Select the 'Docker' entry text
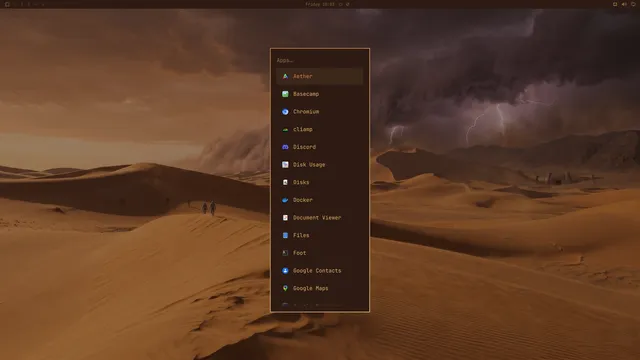 point(303,200)
